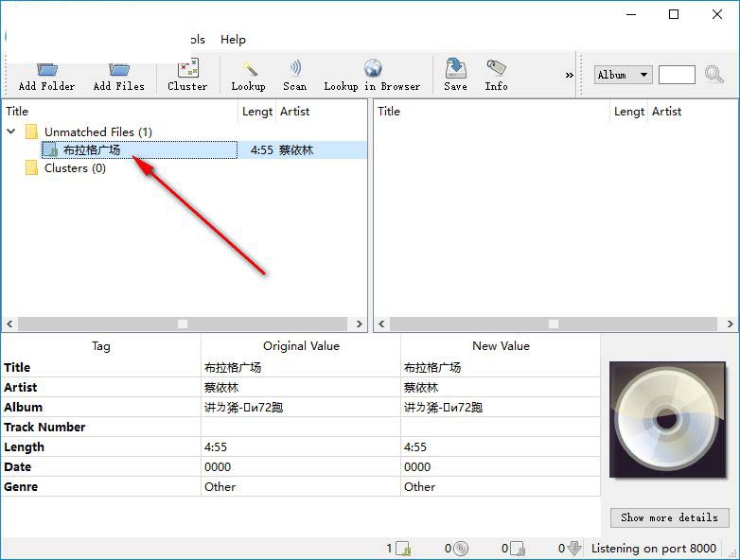Click the search text field

(677, 75)
